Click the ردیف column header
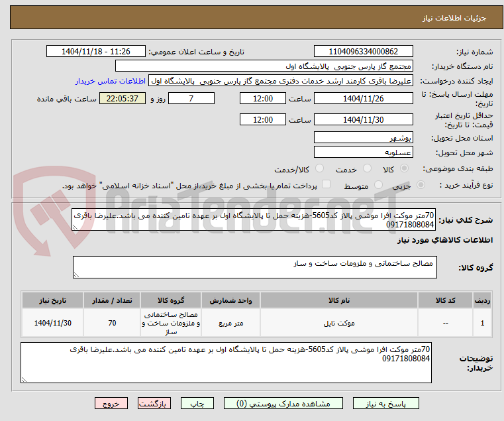The width and height of the screenshot is (504, 421). pos(482,300)
